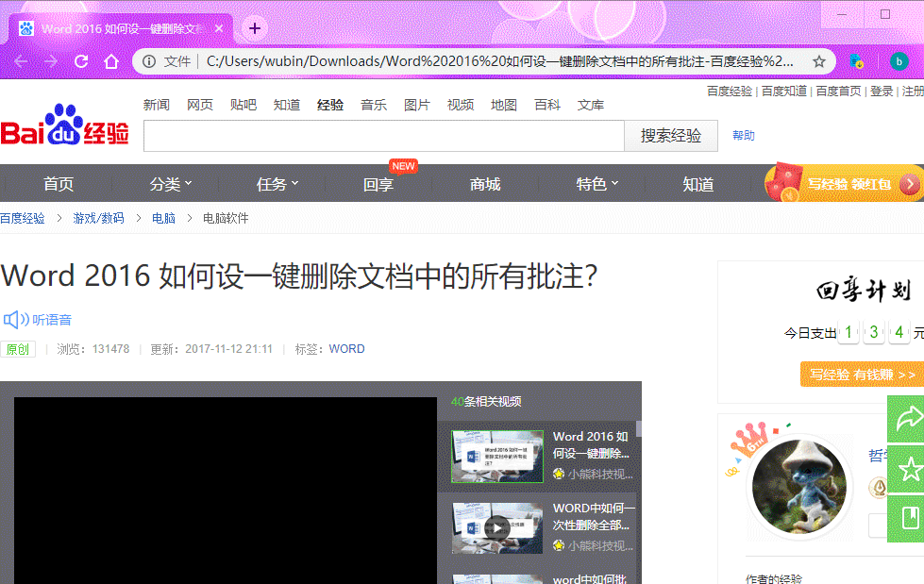Open 'Word 2016 如何设一键删除...' video title
Viewport: 924px width, 584px height.
tap(591, 444)
